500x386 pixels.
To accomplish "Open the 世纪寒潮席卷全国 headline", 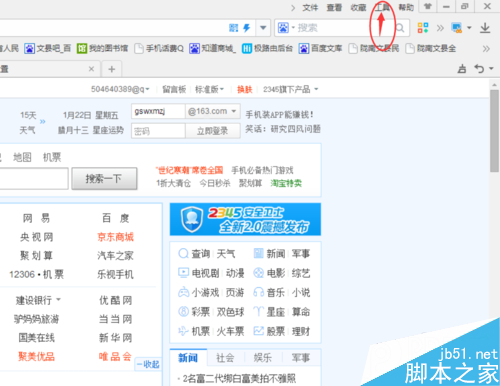I will (189, 170).
